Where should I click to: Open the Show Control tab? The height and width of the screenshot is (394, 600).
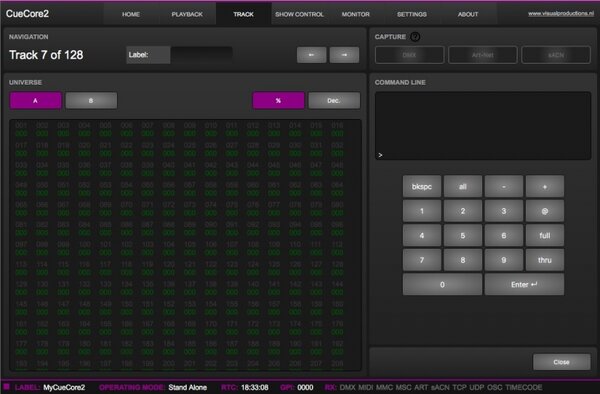tap(299, 14)
